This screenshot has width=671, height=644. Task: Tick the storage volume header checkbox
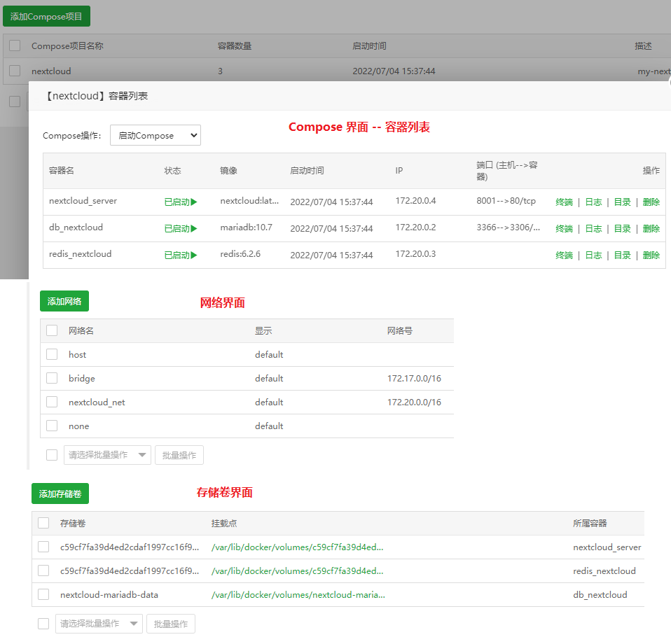pyautogui.click(x=43, y=523)
